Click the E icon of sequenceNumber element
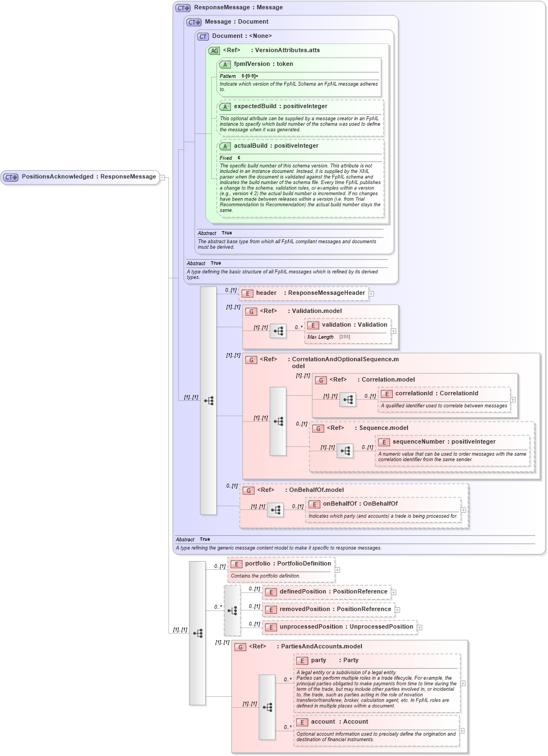 point(384,442)
